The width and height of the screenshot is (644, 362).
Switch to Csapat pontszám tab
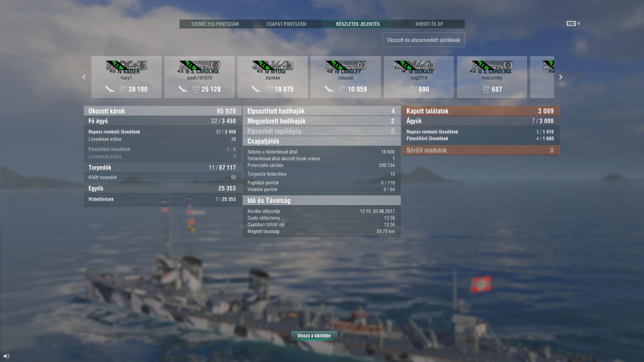[x=286, y=24]
